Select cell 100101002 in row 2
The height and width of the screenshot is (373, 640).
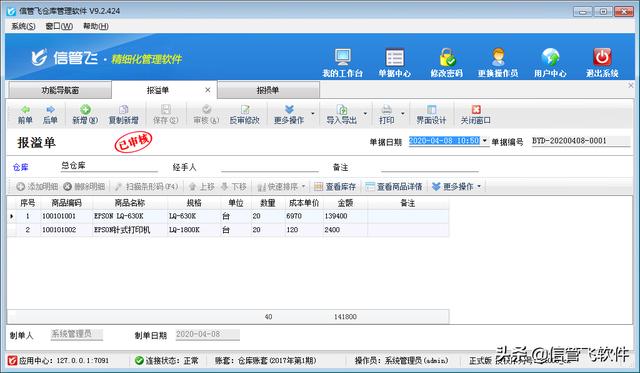(x=67, y=230)
